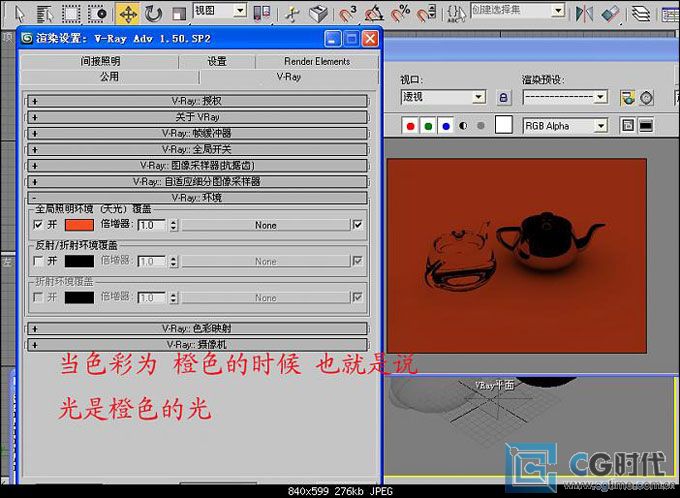The width and height of the screenshot is (680, 498).
Task: Expand V-Ray:: 自适应细分图像采样器 rollout
Action: (x=197, y=182)
